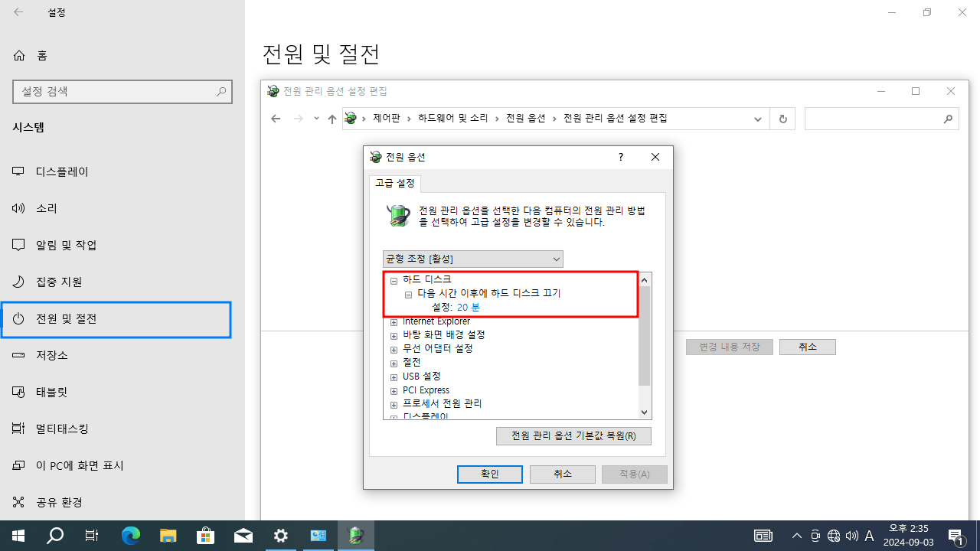Screen dimensions: 980x551
Task: Open Projecting to this PC settings
Action: pyautogui.click(x=122, y=465)
